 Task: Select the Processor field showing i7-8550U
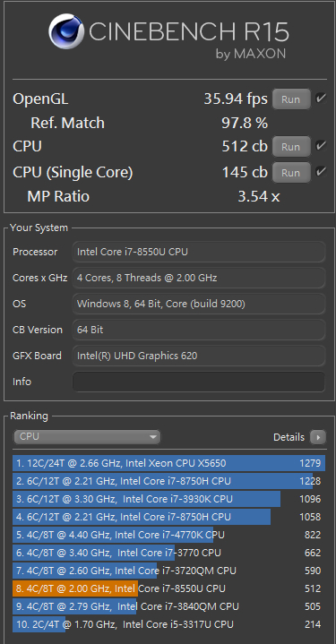coord(199,252)
